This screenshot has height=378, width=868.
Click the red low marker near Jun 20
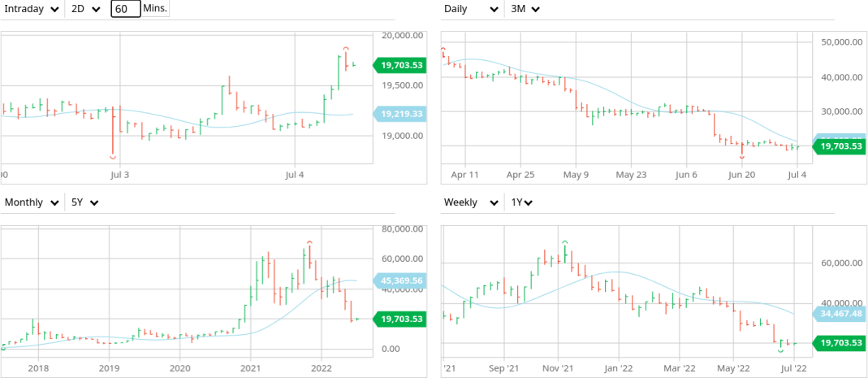tap(741, 158)
